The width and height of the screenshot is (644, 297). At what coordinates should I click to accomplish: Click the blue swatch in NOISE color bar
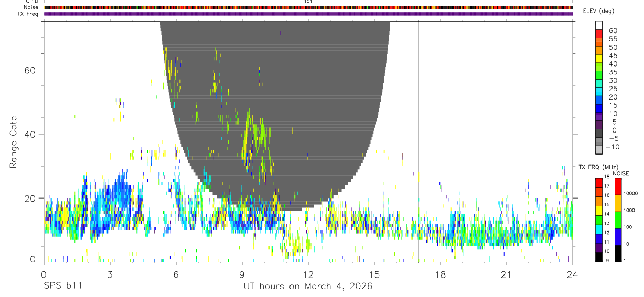click(x=618, y=236)
